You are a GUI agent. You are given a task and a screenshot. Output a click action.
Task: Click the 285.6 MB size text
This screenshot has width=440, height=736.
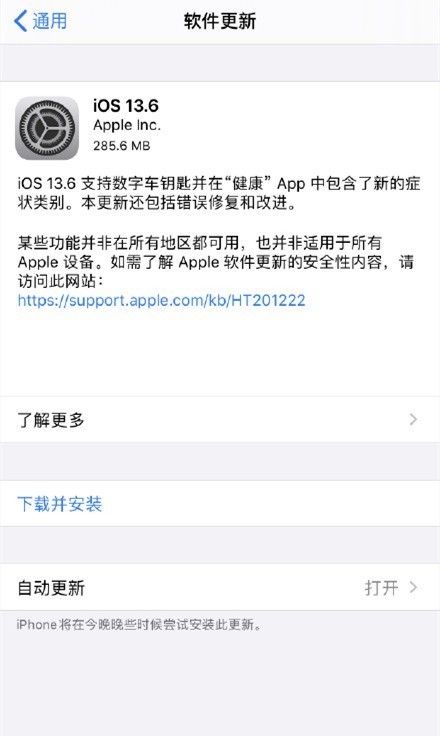coord(122,146)
